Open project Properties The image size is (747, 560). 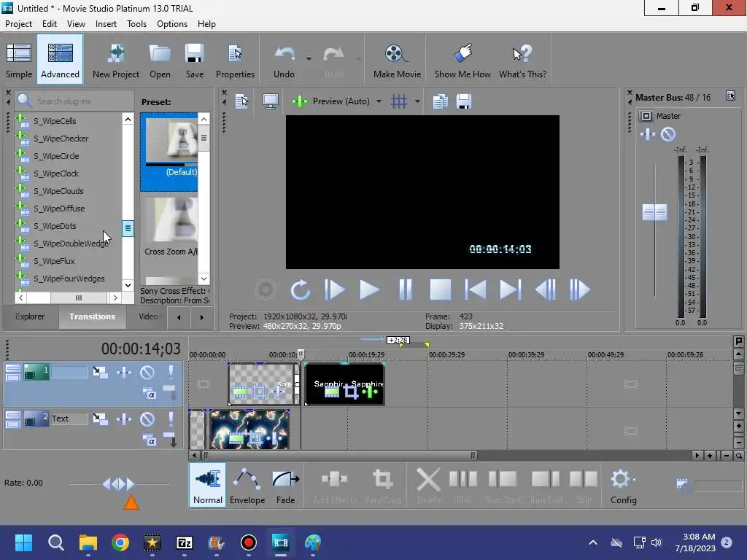point(235,60)
